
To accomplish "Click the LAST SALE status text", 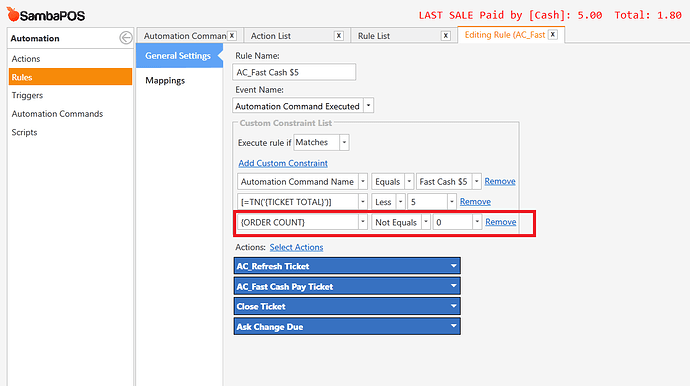I will coord(550,15).
